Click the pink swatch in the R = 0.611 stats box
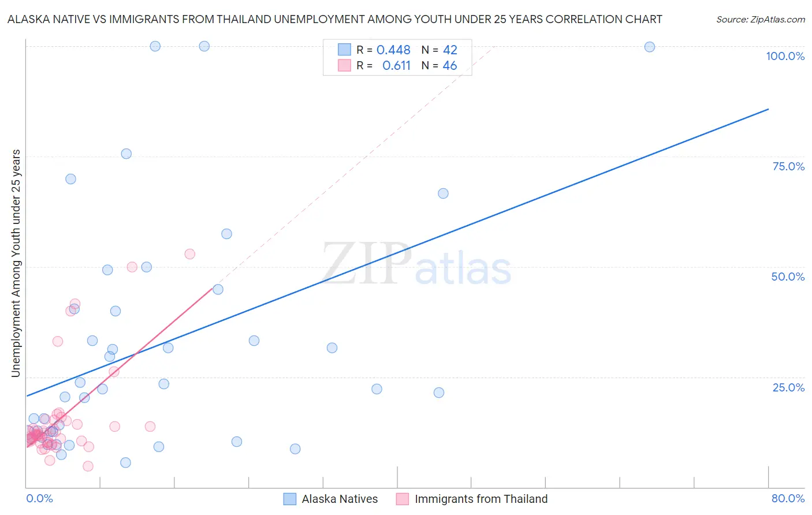This screenshot has width=812, height=515. [x=344, y=65]
